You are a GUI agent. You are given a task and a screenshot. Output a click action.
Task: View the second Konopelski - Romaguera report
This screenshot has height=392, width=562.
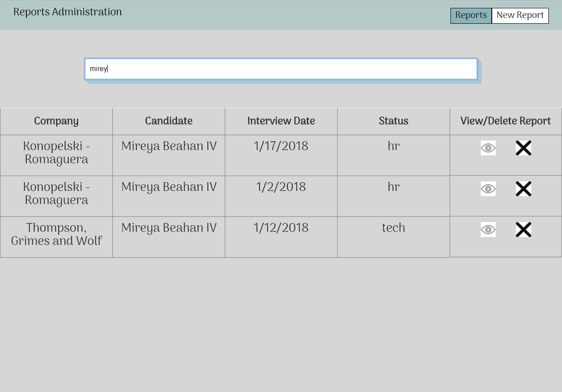[488, 189]
